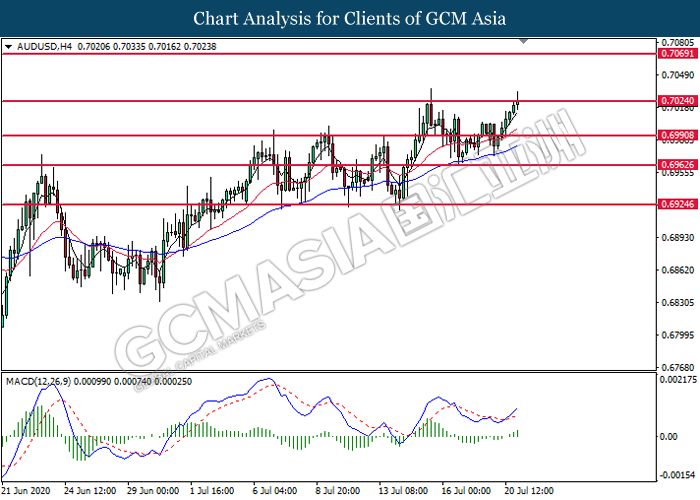This screenshot has width=700, height=500.
Task: Click the 21 Jun 2020 date label
Action: coord(27,491)
